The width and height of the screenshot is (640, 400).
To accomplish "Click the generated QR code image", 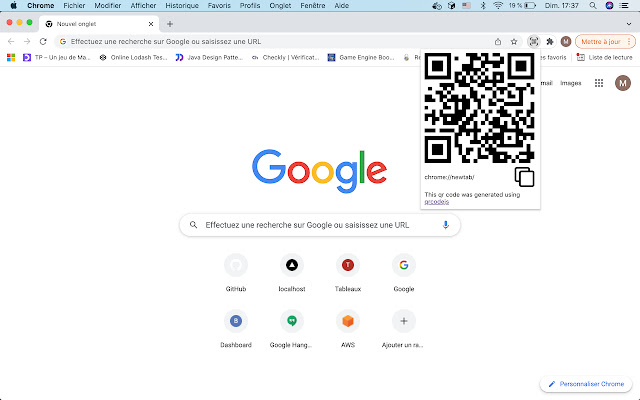I will pyautogui.click(x=480, y=108).
